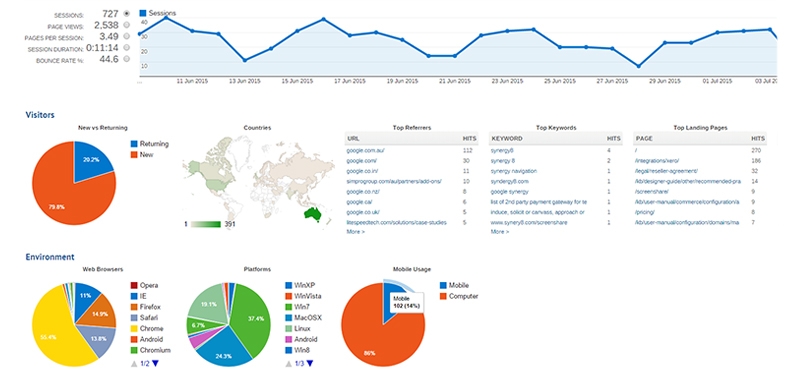Click the IE browser legend swatch
This screenshot has height=375, width=800.
tap(134, 296)
